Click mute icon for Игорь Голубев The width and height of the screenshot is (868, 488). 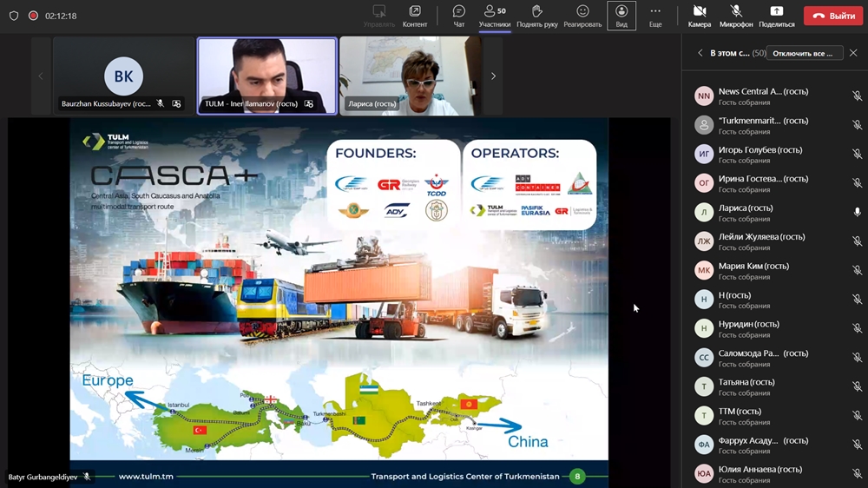pos(857,154)
